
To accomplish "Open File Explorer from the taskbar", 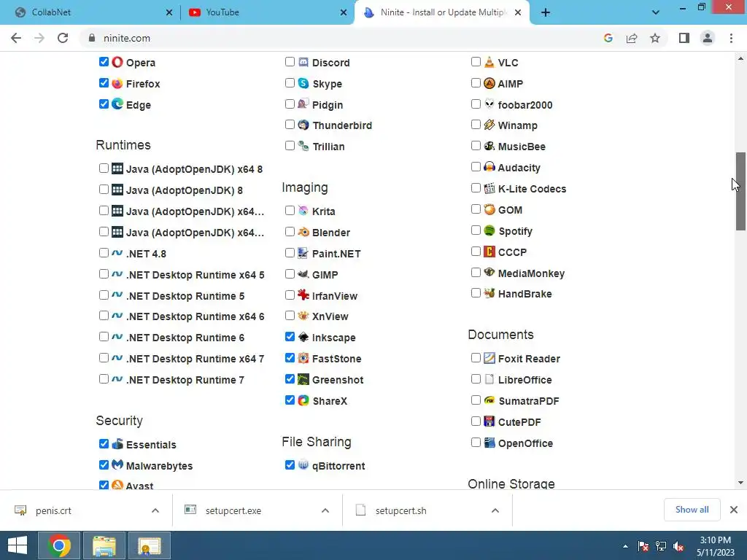I will (104, 545).
